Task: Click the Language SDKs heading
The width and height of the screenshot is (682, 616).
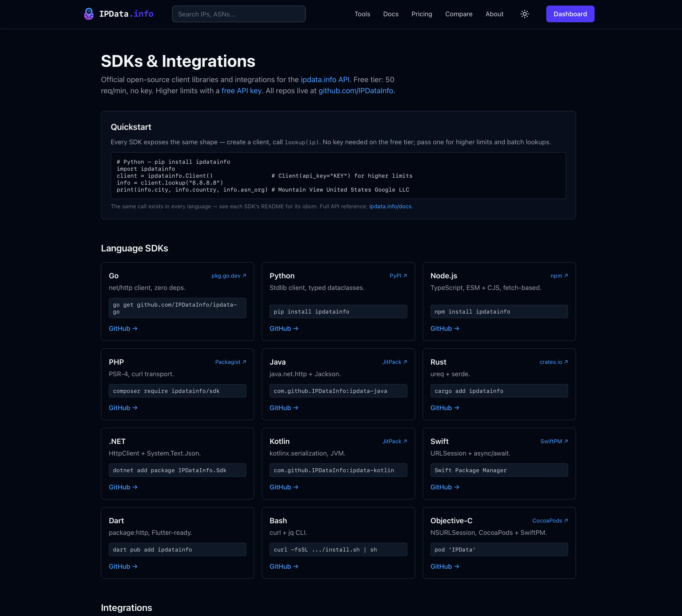Action: click(134, 248)
